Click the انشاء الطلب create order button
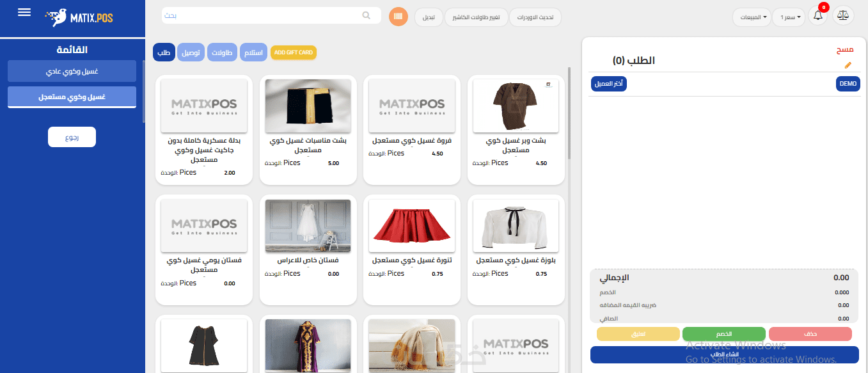The height and width of the screenshot is (373, 868). coord(725,354)
